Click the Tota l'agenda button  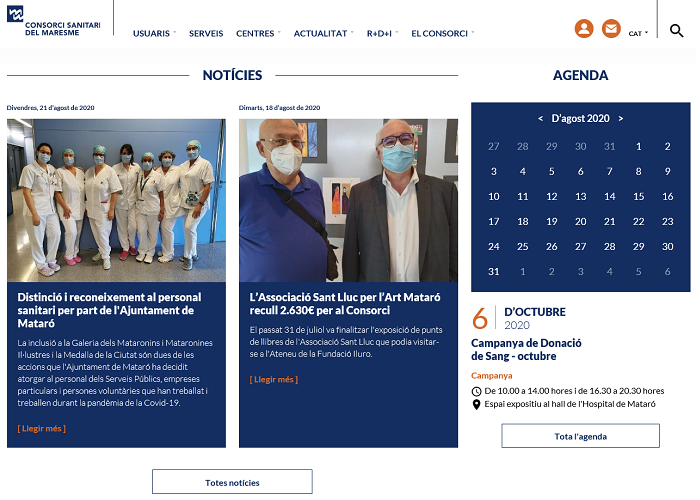click(x=580, y=436)
